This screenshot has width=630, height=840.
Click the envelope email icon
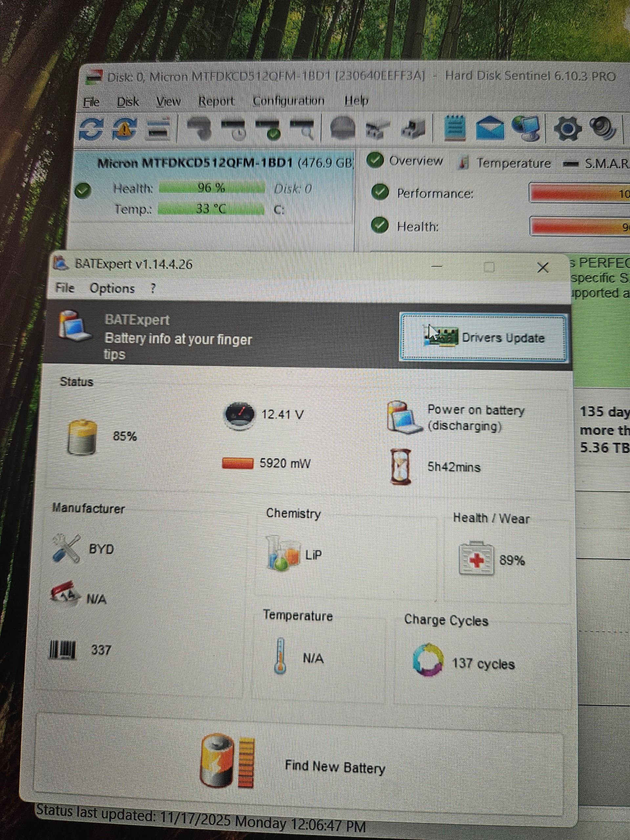pos(490,128)
